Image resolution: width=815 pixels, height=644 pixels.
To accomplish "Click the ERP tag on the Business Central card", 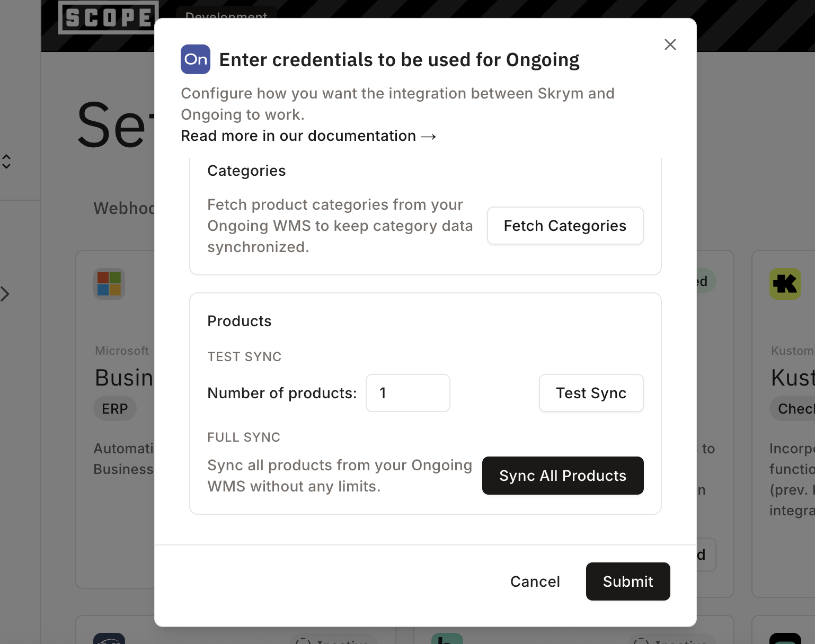I will tap(114, 408).
